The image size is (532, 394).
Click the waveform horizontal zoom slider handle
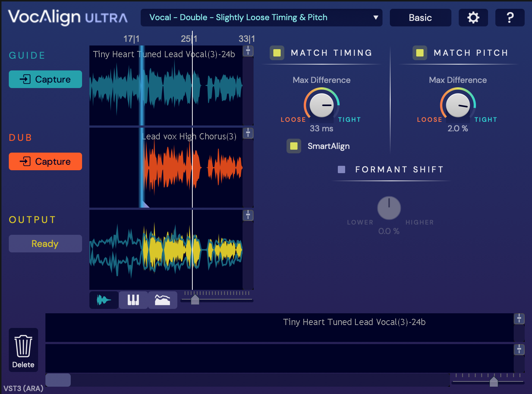195,300
